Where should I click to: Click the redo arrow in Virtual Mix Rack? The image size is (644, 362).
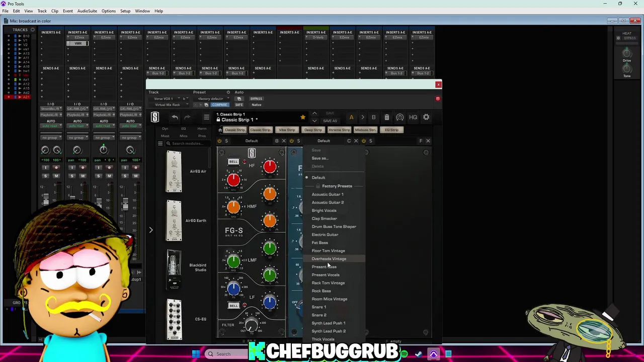pyautogui.click(x=187, y=118)
